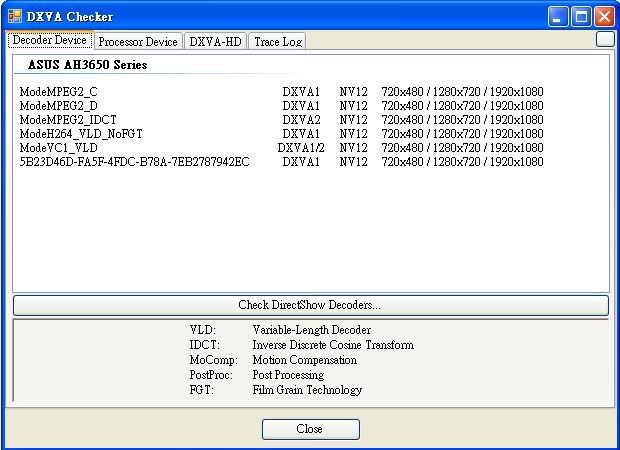Image resolution: width=620 pixels, height=450 pixels.
Task: Maximize the DXVA Checker window
Action: click(x=581, y=17)
